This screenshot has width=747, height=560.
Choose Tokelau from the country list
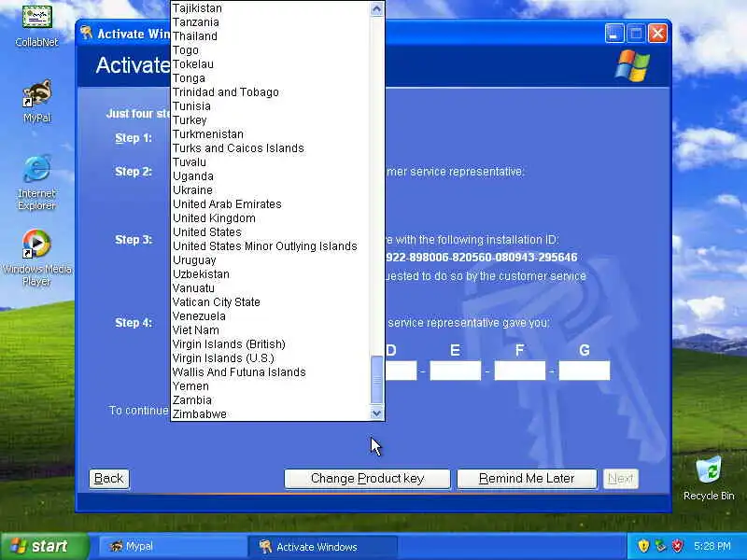(270, 64)
